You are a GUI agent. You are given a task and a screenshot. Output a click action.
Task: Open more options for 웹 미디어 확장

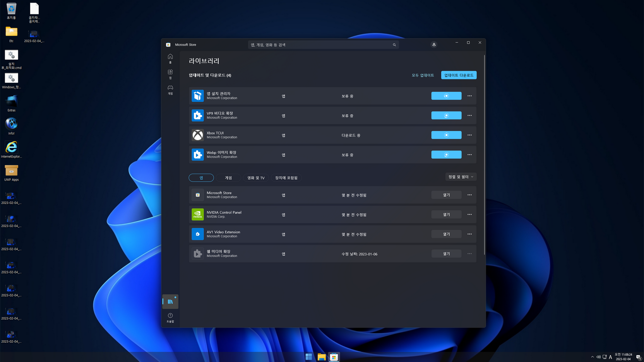469,254
